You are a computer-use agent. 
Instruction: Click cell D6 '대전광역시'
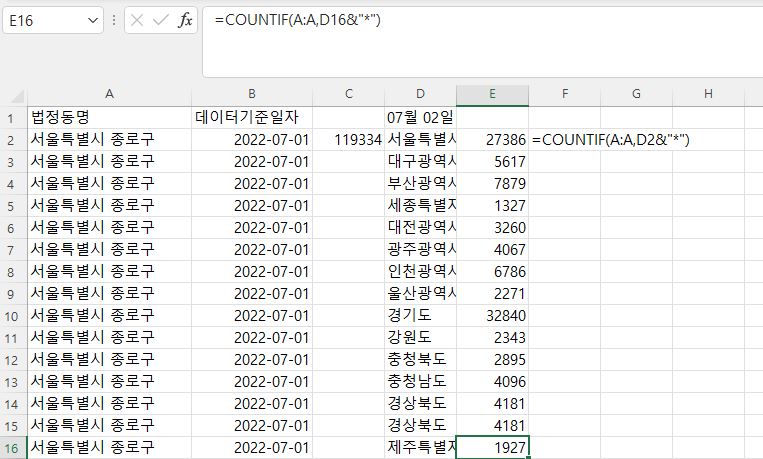tap(420, 227)
